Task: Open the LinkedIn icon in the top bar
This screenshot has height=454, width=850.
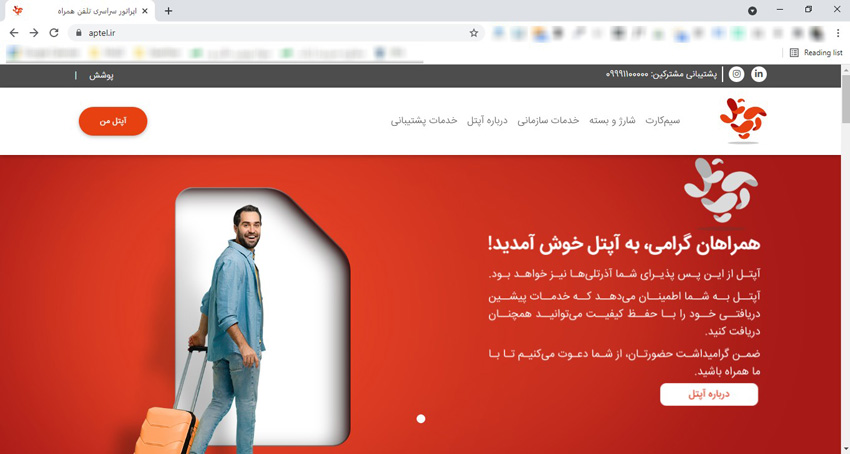Action: click(x=759, y=74)
